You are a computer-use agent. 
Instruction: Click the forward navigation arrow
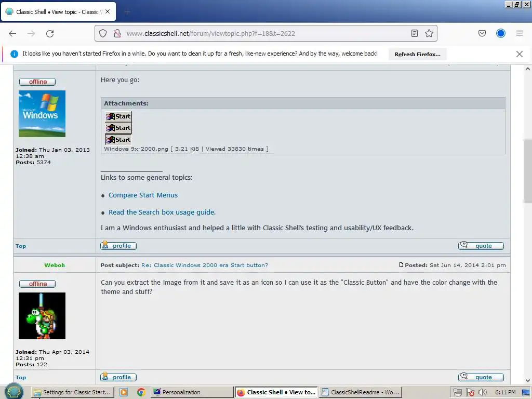[x=31, y=33]
